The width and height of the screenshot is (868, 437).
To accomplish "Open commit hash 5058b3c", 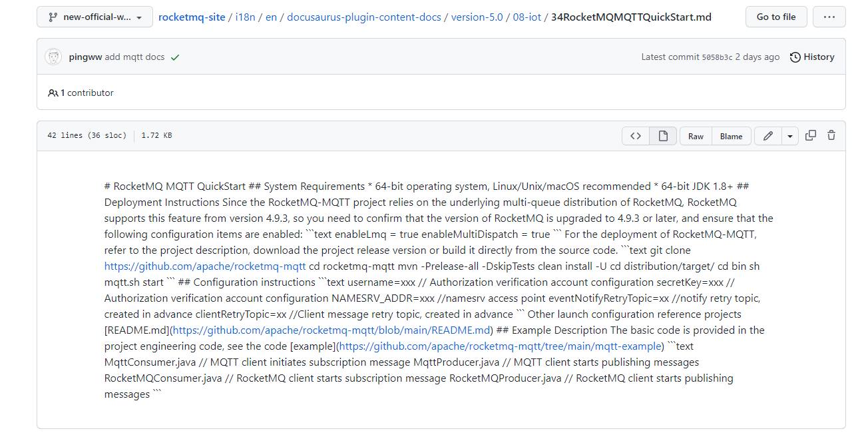I will 717,57.
